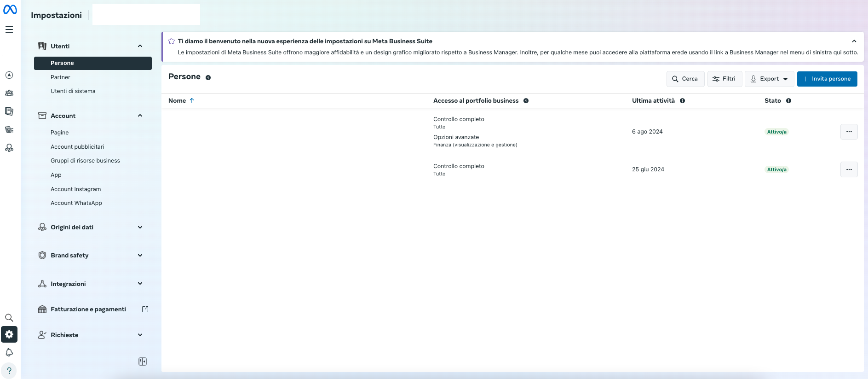Open Fatturazione e pagamenti link
The image size is (868, 379).
click(x=88, y=309)
